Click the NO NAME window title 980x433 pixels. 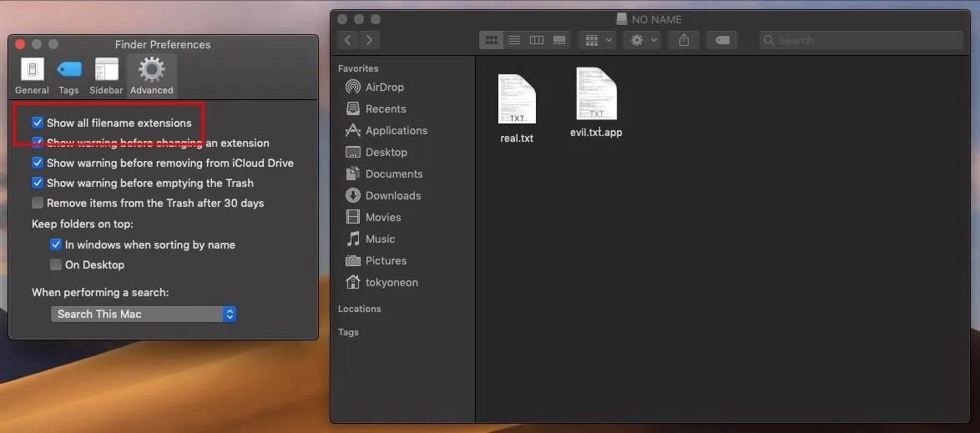[656, 20]
